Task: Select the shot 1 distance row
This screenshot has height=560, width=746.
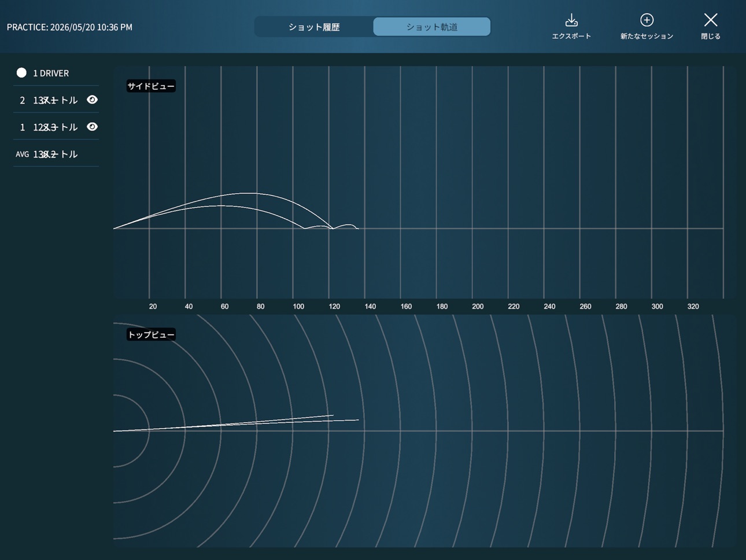Action: pos(56,127)
